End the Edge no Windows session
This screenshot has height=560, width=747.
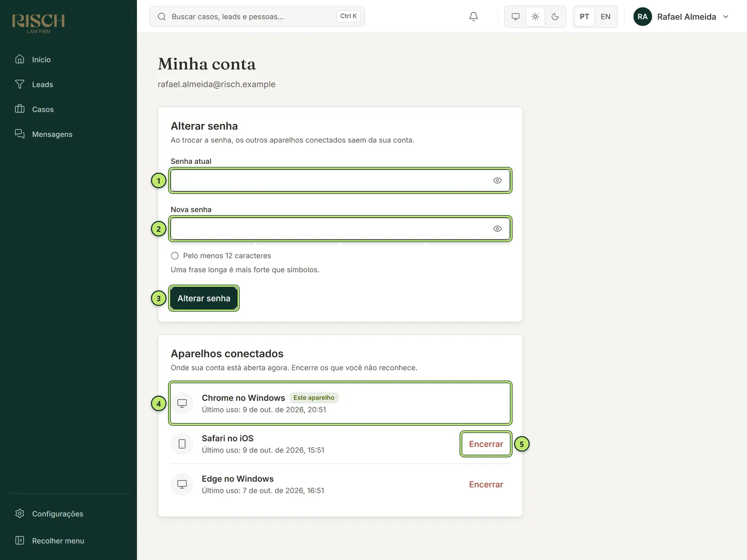click(486, 484)
